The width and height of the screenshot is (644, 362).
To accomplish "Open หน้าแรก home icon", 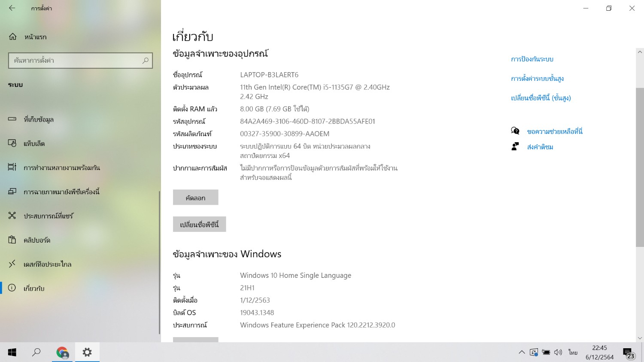I will [13, 37].
